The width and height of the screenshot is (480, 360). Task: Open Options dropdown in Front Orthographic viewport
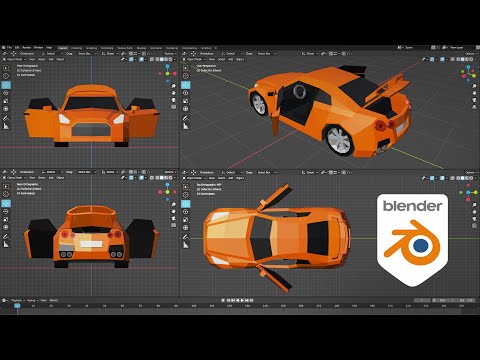pos(170,53)
